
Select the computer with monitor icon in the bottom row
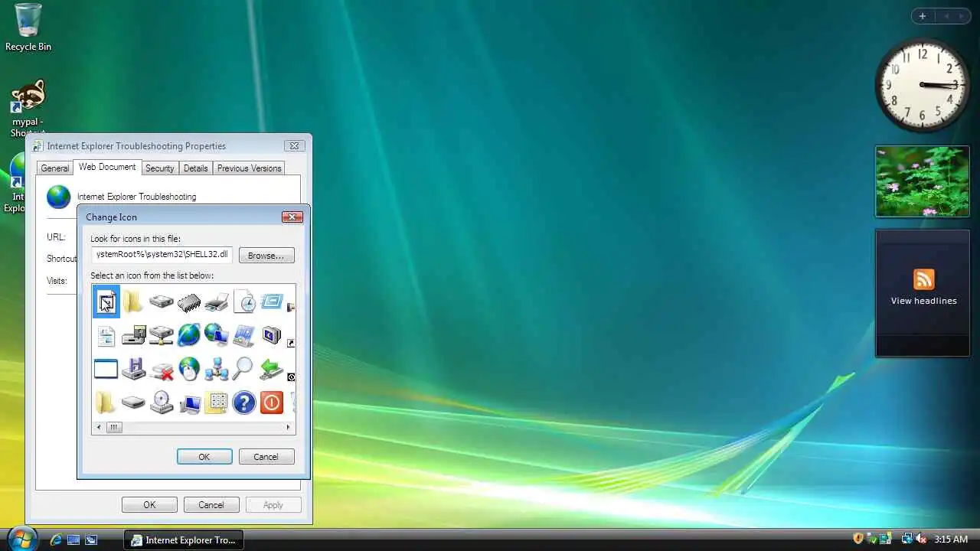(189, 403)
